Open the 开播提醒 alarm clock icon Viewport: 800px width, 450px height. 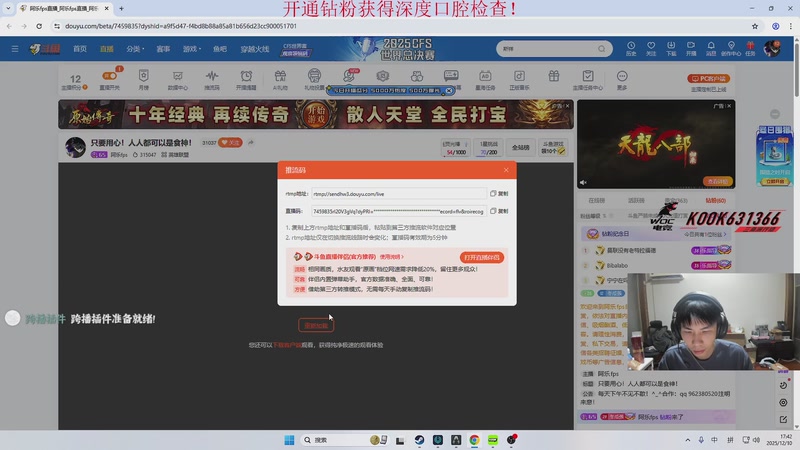(246, 80)
